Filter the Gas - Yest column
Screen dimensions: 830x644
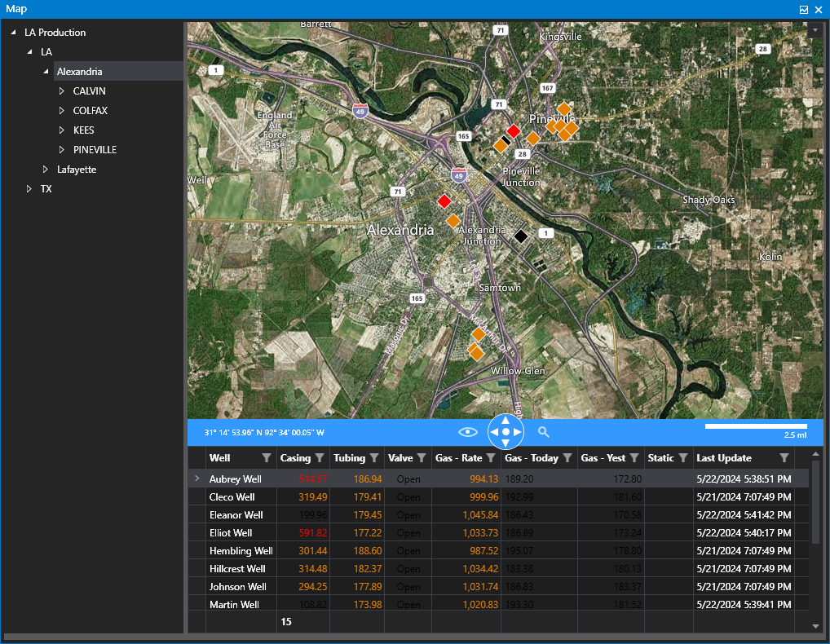(634, 458)
